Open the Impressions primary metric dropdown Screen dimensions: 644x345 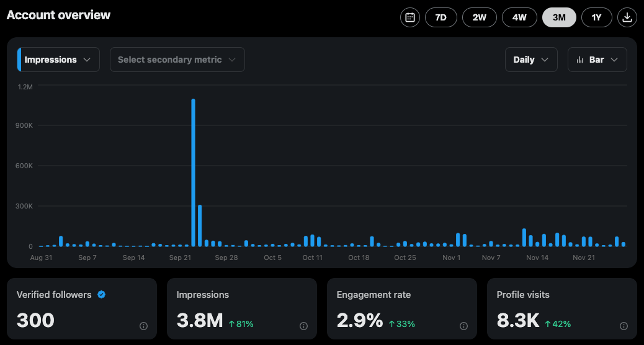coord(58,60)
